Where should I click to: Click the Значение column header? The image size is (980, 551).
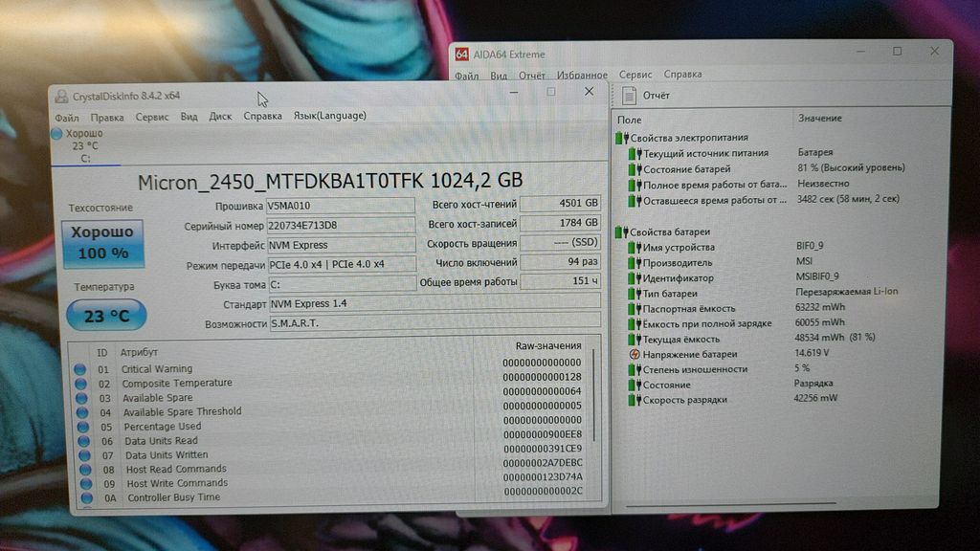click(x=819, y=118)
